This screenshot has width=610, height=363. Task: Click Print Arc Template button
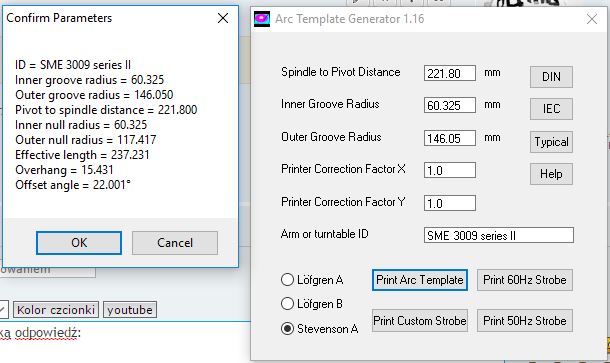point(420,280)
